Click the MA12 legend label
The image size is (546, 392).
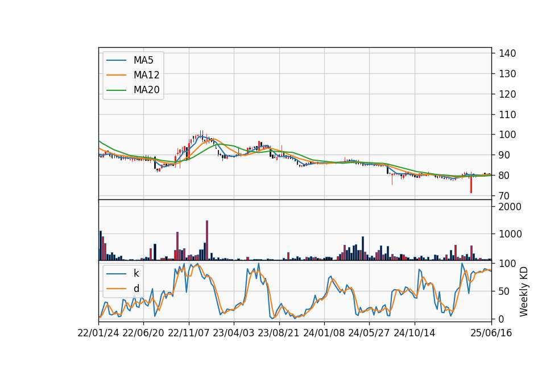coord(146,75)
